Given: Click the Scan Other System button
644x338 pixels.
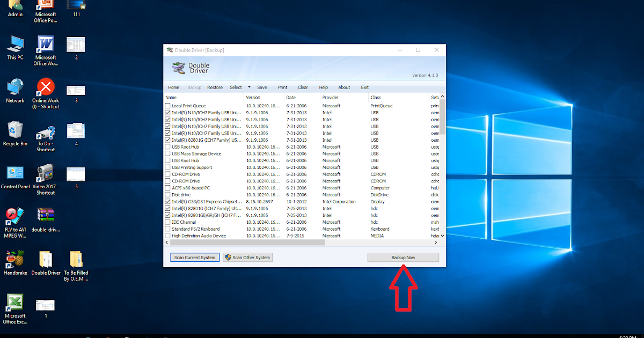Looking at the screenshot, I should (248, 258).
